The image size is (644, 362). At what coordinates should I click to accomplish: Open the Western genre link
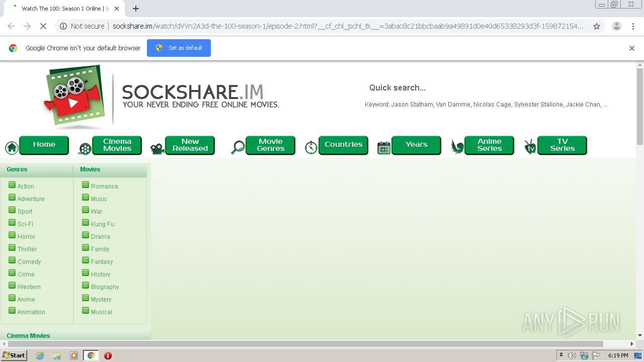(x=29, y=287)
